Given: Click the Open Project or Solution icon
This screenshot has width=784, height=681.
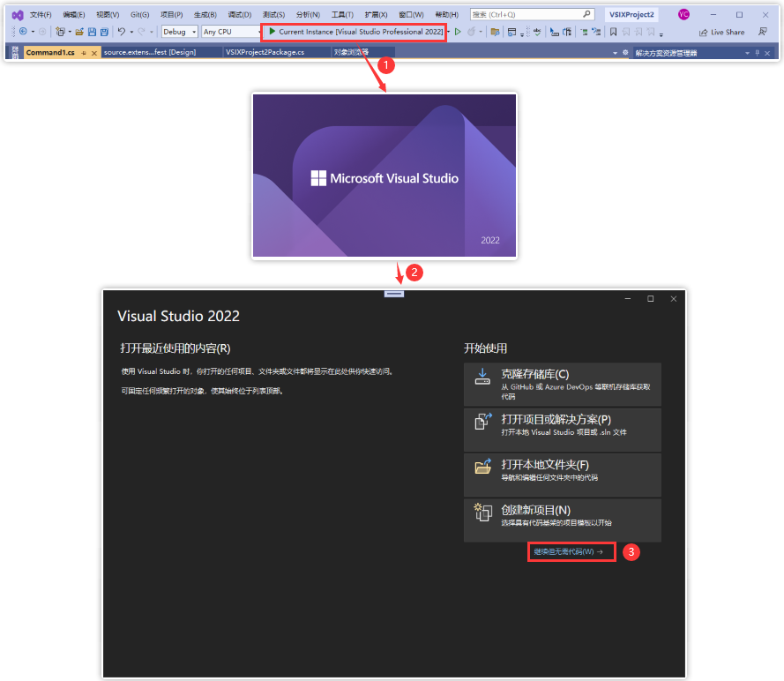Looking at the screenshot, I should click(x=483, y=421).
